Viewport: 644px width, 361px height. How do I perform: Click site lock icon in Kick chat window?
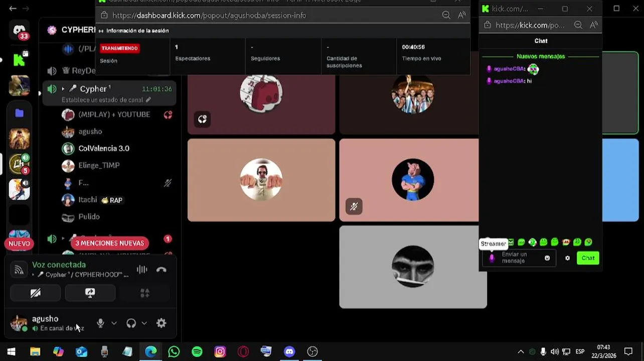click(x=488, y=25)
